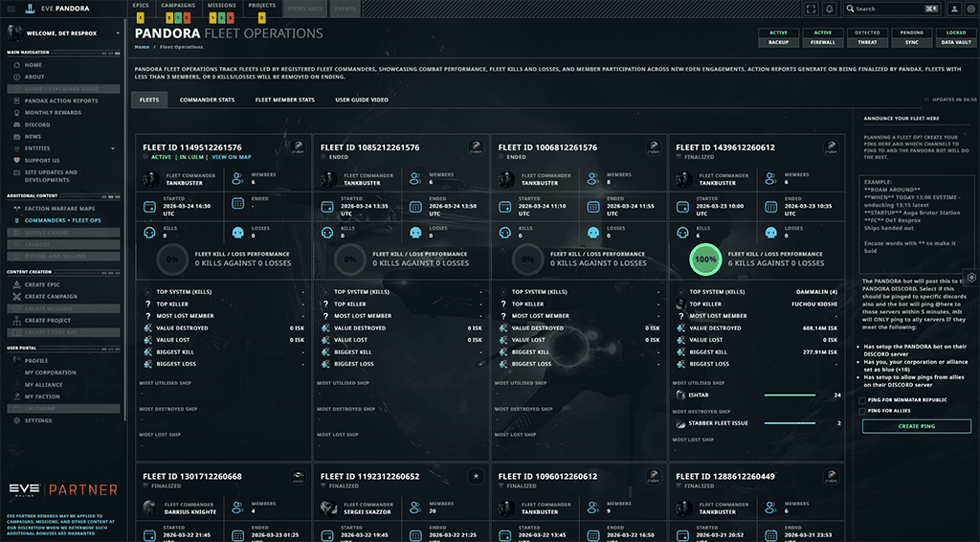Click the kills icon on Fleet 1439612260612
Viewport: 980px width, 542px height.
[x=682, y=233]
